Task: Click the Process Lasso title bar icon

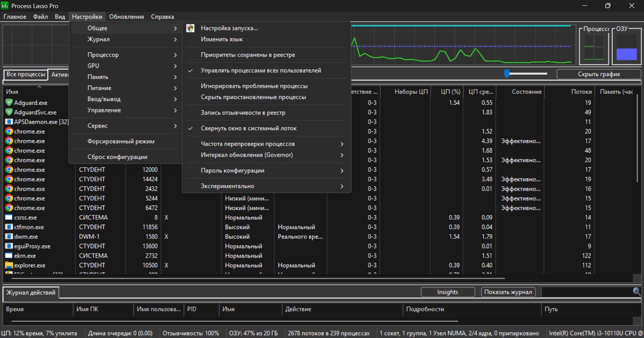Action: 5,6
